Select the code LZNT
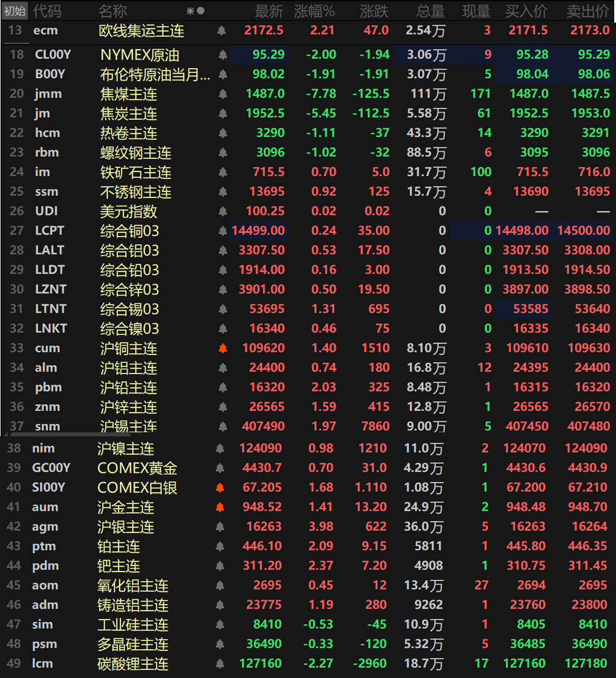The image size is (616, 678). click(x=51, y=289)
